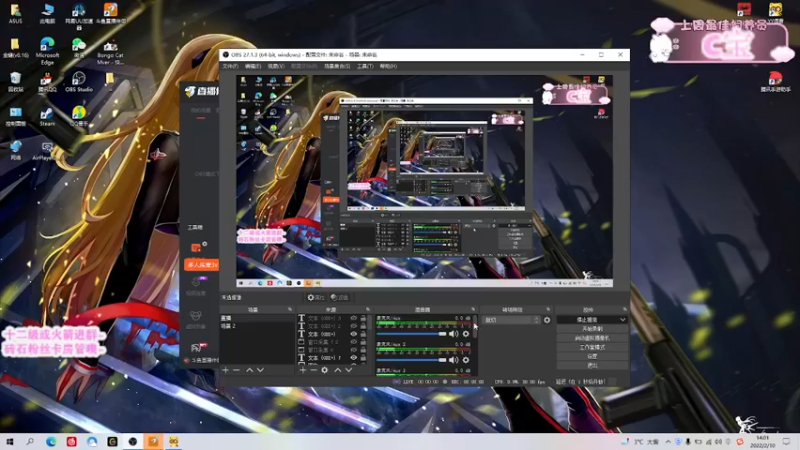
Task: Click the 启动虚拟摄像机 virtual camera button
Action: tap(592, 338)
